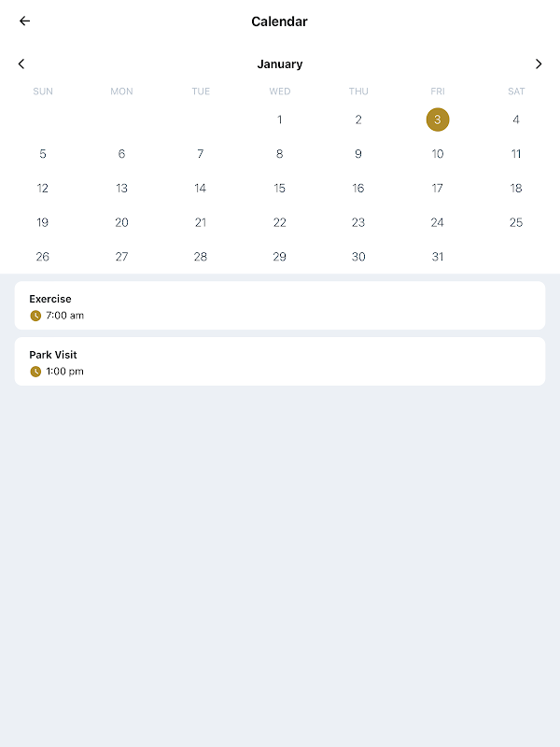Pick January 9 on the calendar
Screen dimensions: 560x747
[x=358, y=154]
